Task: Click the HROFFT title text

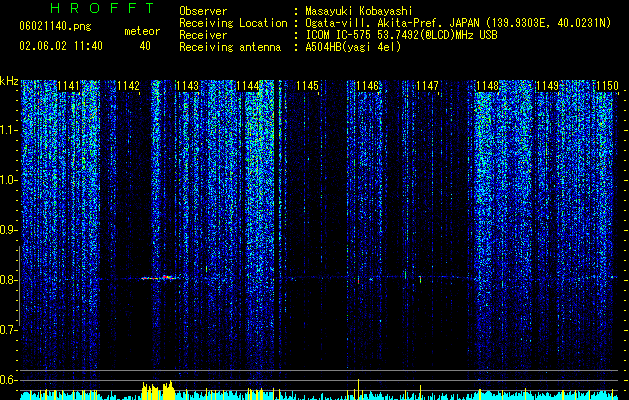Action: pos(103,8)
